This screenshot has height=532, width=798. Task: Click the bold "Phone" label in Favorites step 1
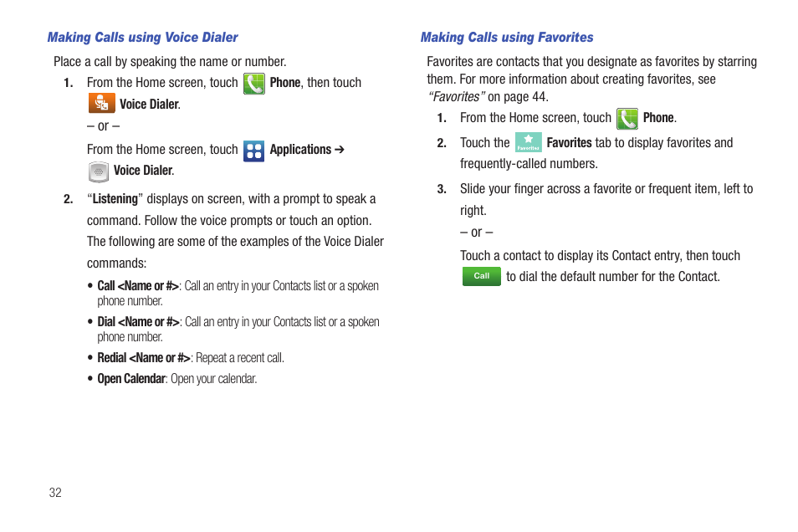tap(658, 118)
